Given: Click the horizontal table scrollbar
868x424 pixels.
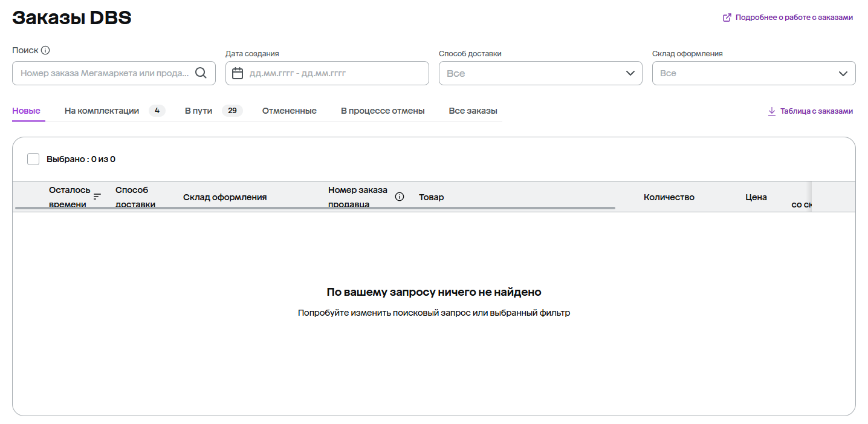Looking at the screenshot, I should point(314,208).
